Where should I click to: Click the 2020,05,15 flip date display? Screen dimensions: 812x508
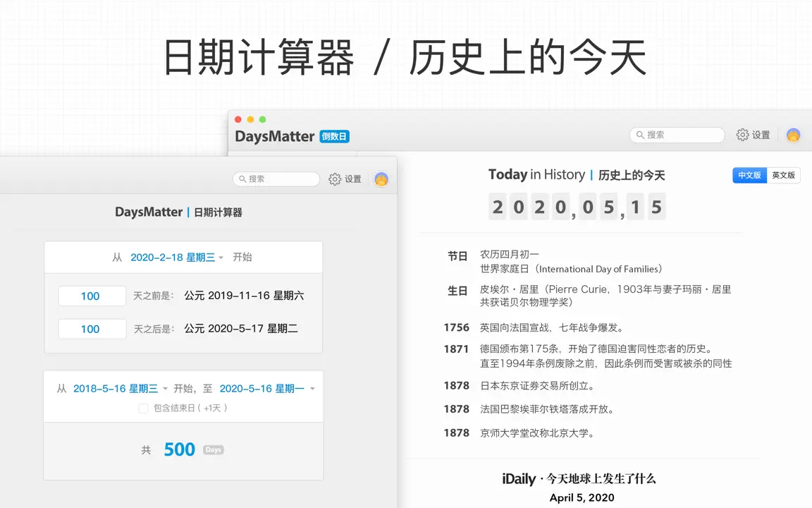tap(577, 207)
